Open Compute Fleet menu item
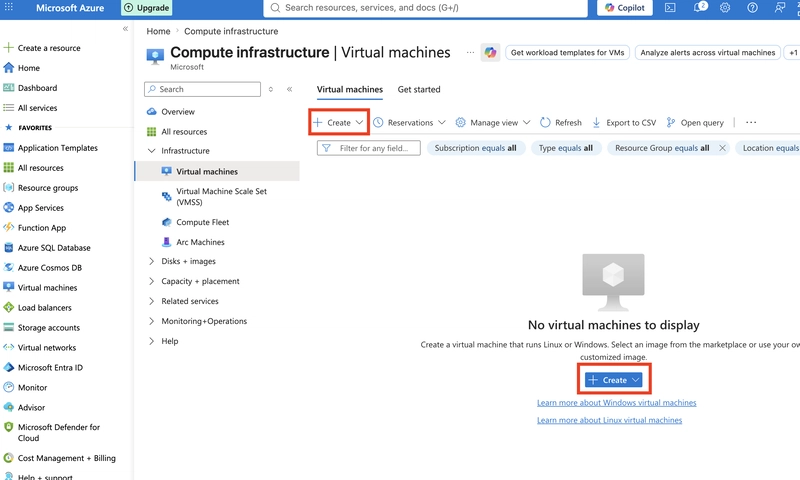 pyautogui.click(x=203, y=222)
